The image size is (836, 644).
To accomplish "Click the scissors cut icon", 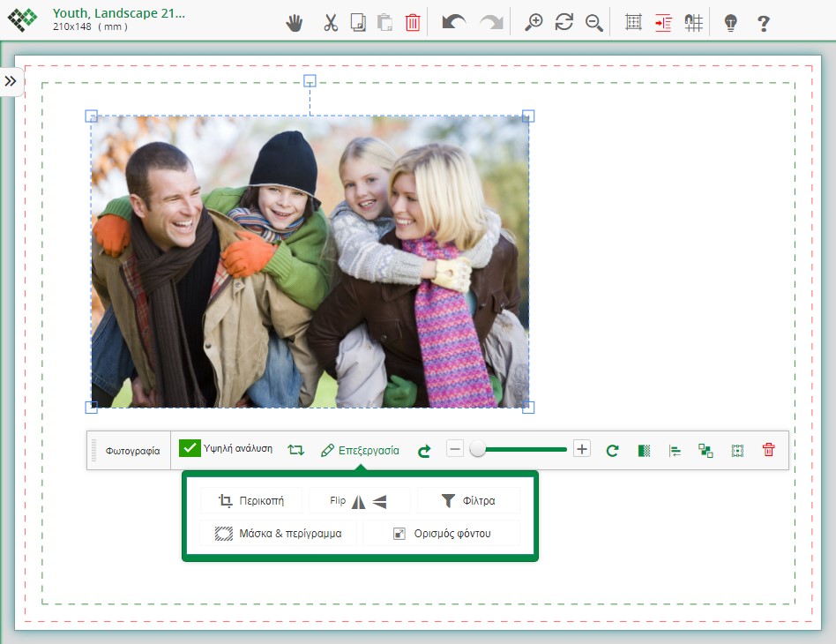I will [x=331, y=23].
